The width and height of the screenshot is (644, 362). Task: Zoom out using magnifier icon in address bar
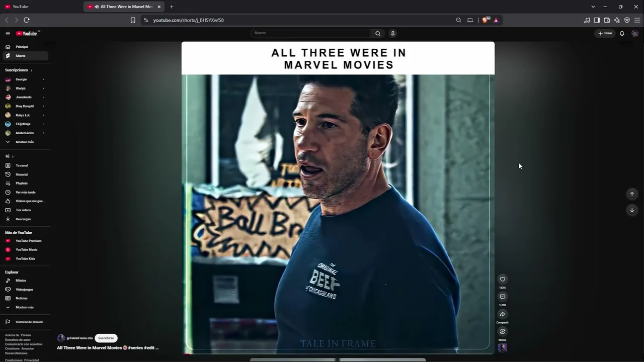458,20
